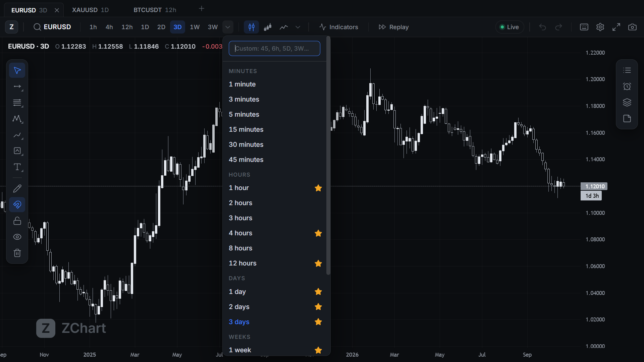644x362 pixels.
Task: Close the EURUSD 3D tab
Action: (x=57, y=10)
